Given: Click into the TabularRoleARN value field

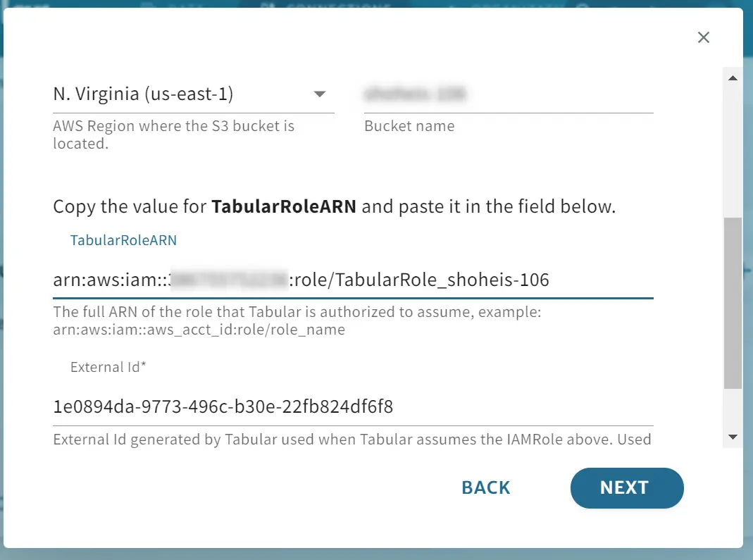Looking at the screenshot, I should click(353, 280).
